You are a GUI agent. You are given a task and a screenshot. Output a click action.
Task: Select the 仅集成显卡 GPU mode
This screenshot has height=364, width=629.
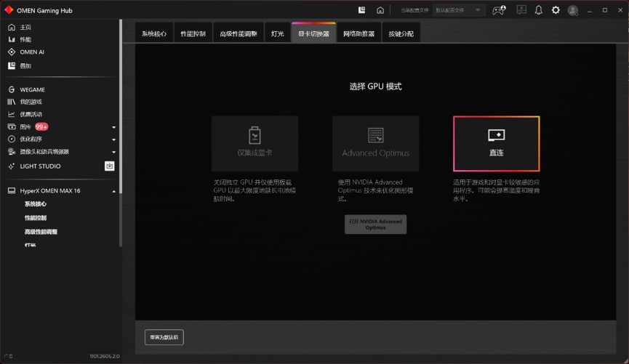pyautogui.click(x=255, y=144)
